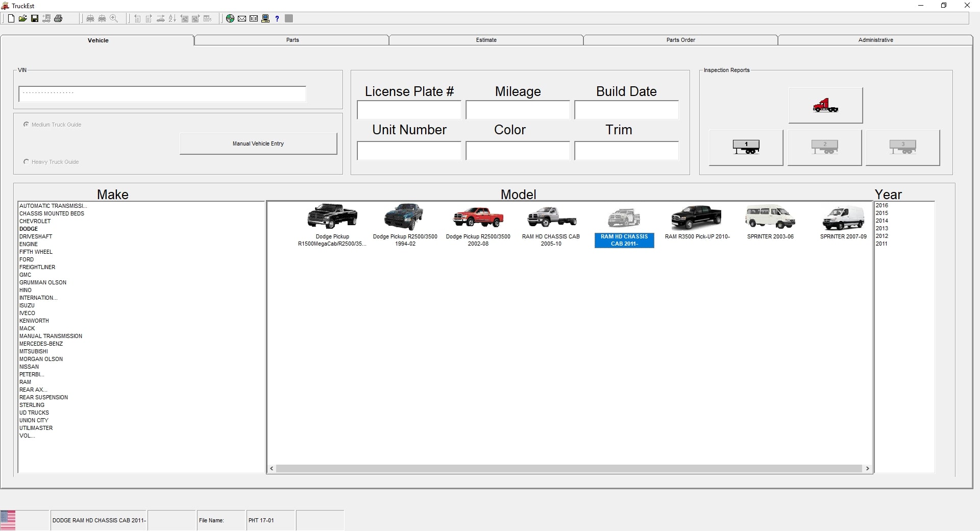Go to the Administrative tab

pos(875,40)
